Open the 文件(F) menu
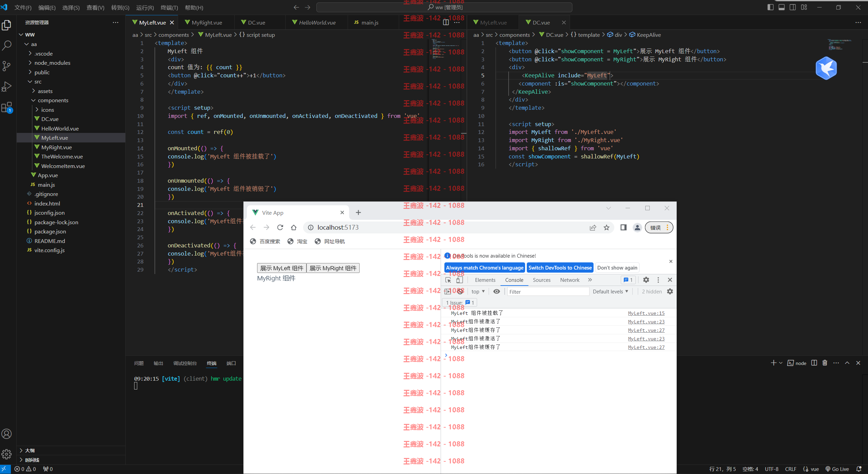868x474 pixels. 23,7
